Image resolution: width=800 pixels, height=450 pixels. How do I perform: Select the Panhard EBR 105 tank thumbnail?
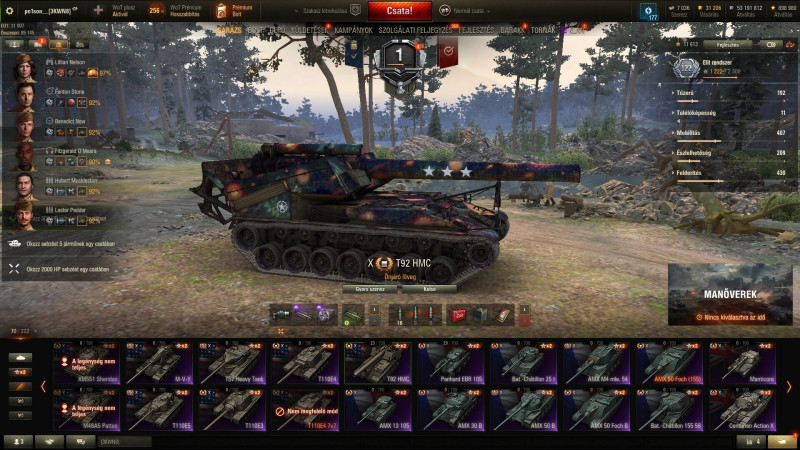[x=451, y=363]
